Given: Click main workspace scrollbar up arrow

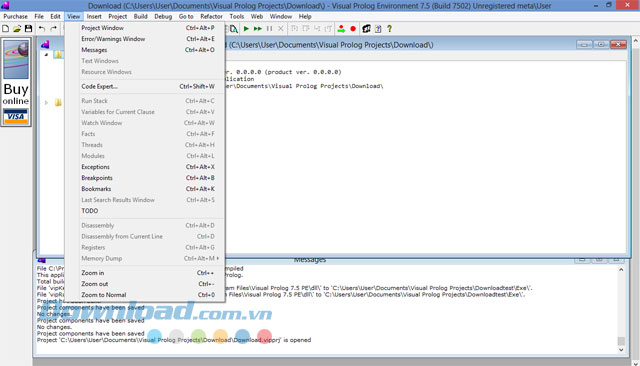Looking at the screenshot, I should tap(636, 41).
